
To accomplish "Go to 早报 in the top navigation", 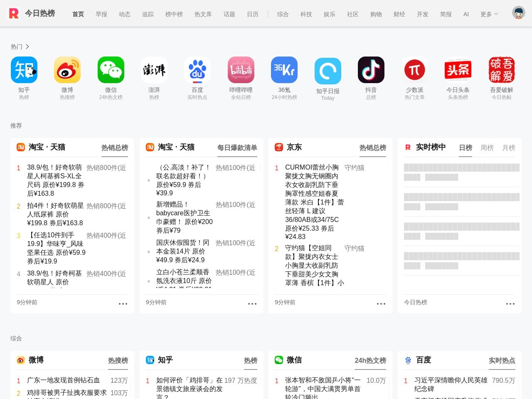I will 101,14.
